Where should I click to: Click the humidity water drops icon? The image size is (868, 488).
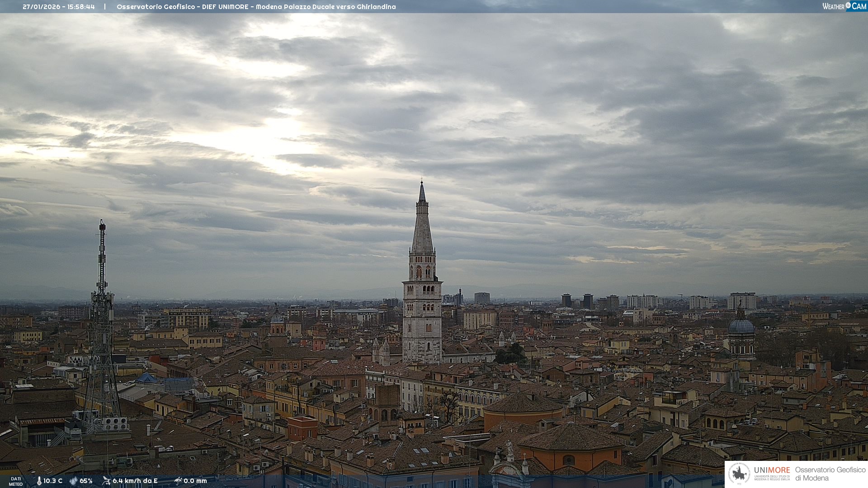click(x=73, y=481)
